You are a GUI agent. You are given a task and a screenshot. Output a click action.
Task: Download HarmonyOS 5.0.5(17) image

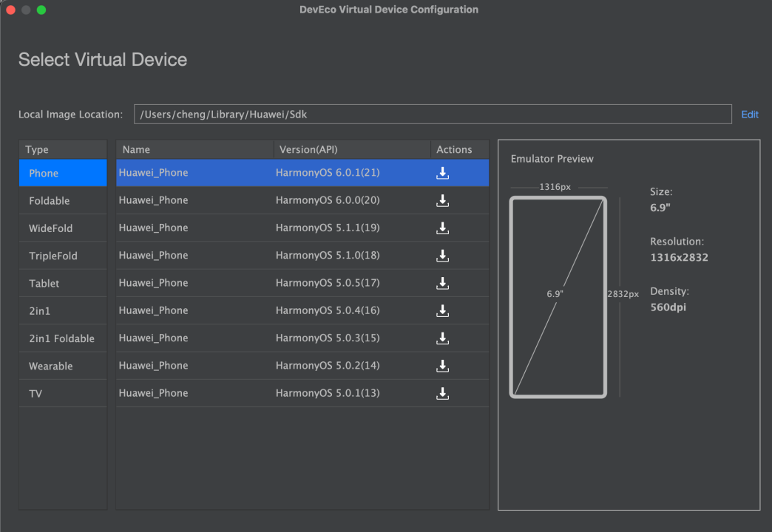tap(442, 283)
